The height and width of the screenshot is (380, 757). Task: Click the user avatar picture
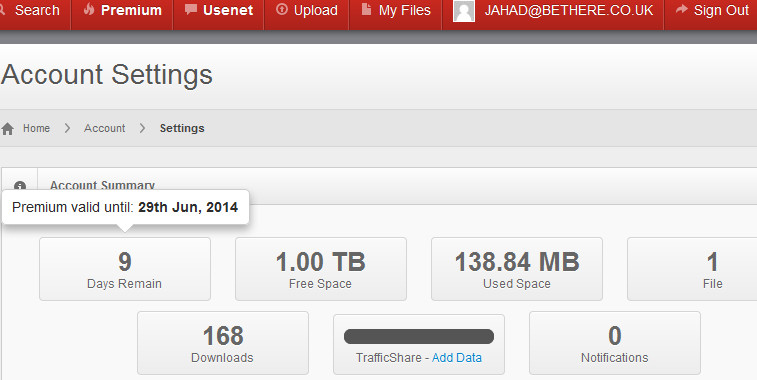point(463,11)
